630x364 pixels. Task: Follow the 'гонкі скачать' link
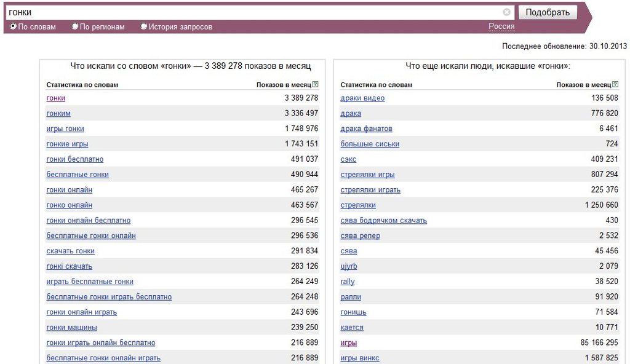(69, 266)
